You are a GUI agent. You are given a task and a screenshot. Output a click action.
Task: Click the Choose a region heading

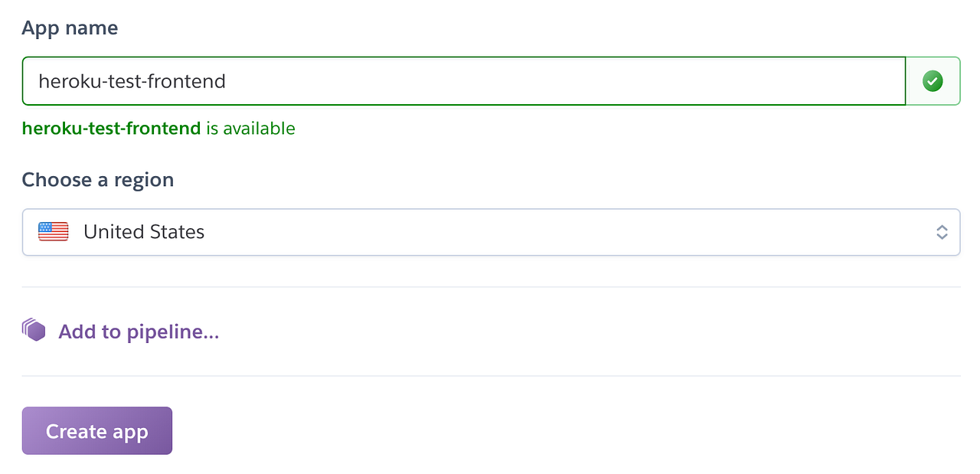[x=97, y=179]
